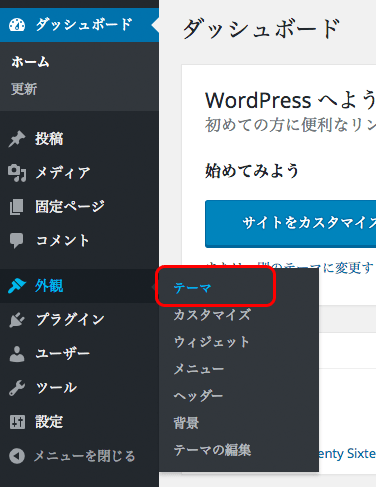Open ユーザー menu label
The image size is (376, 487).
(63, 354)
